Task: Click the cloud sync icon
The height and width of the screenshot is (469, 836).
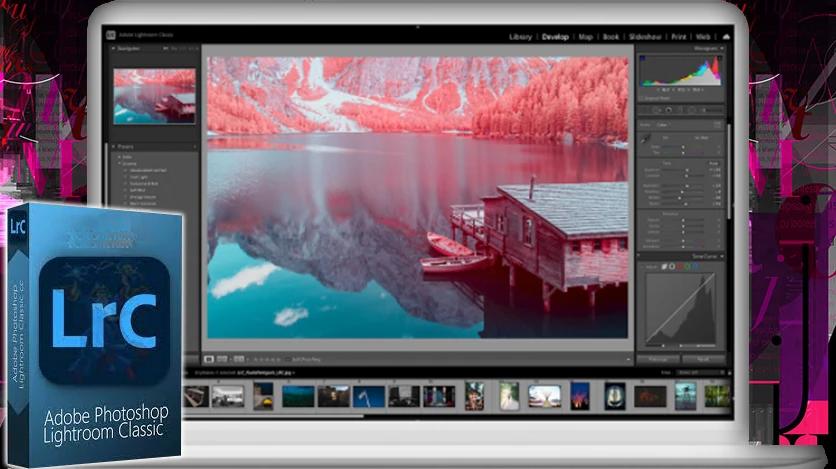Action: [727, 37]
